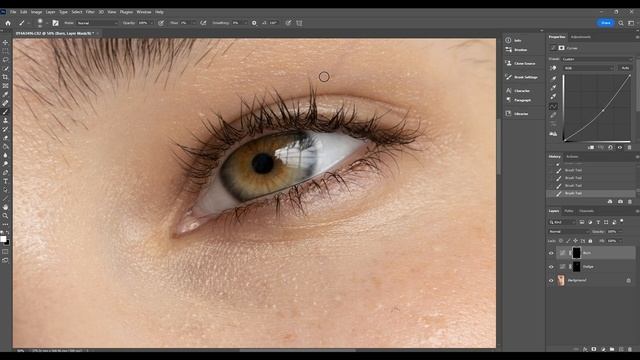Open the Paragraph panel
The image size is (640, 360).
pos(518,100)
